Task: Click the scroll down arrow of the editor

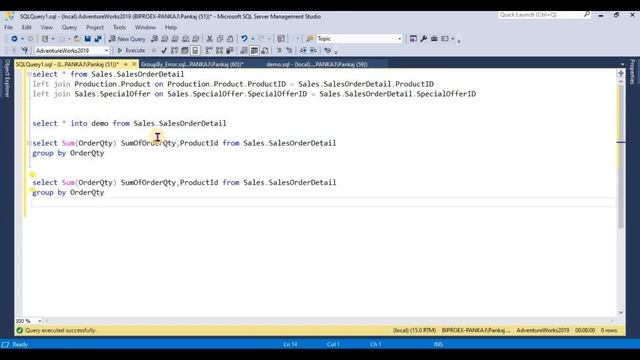Action: (x=621, y=313)
